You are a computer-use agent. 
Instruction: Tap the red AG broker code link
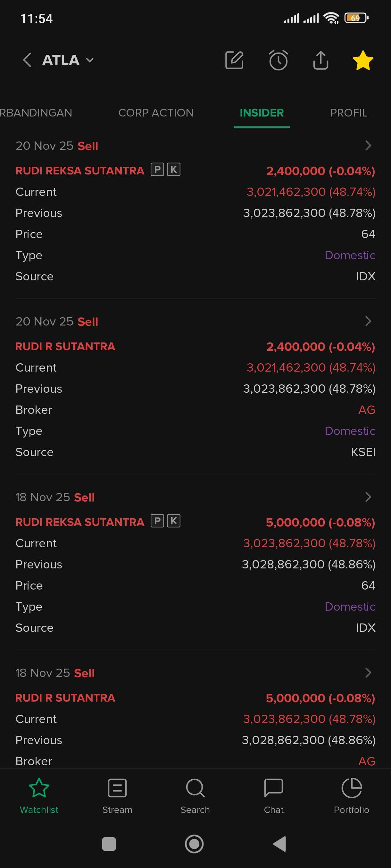point(367,410)
